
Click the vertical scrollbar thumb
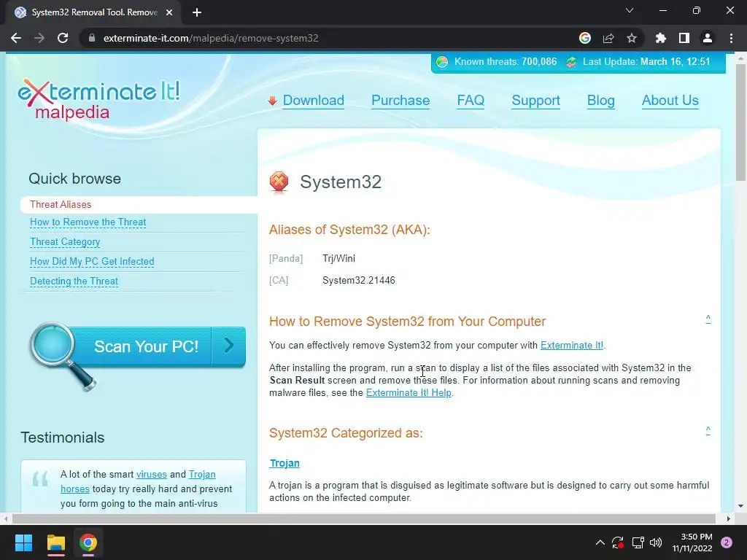pyautogui.click(x=740, y=122)
